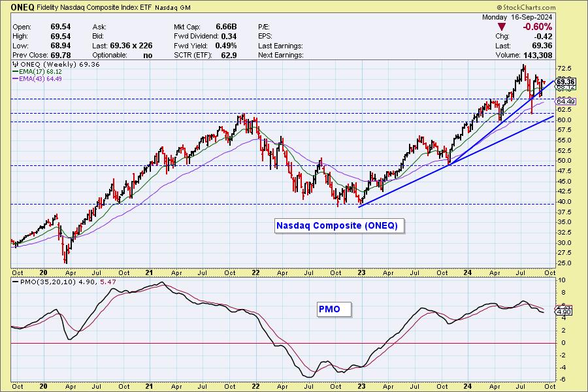Click the 23 year label under PMO panel
The width and height of the screenshot is (588, 392).
pyautogui.click(x=361, y=386)
